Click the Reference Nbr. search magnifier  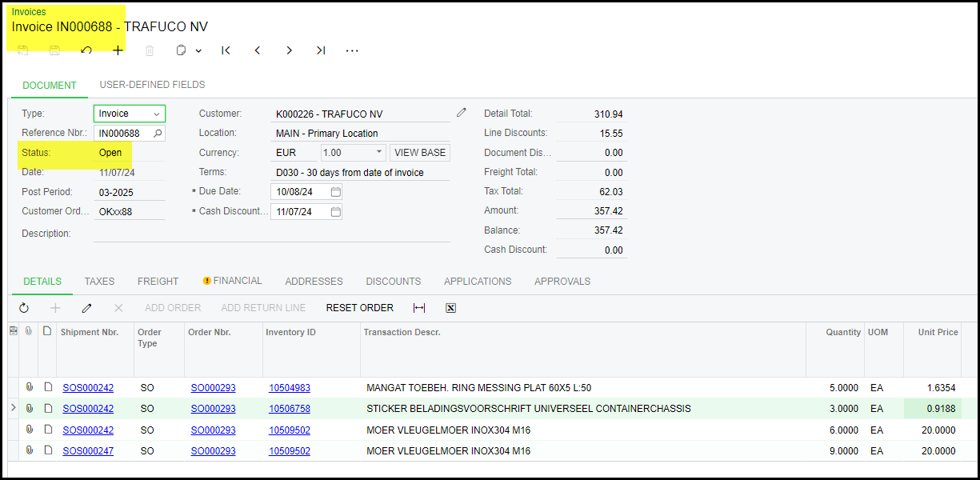tap(158, 134)
